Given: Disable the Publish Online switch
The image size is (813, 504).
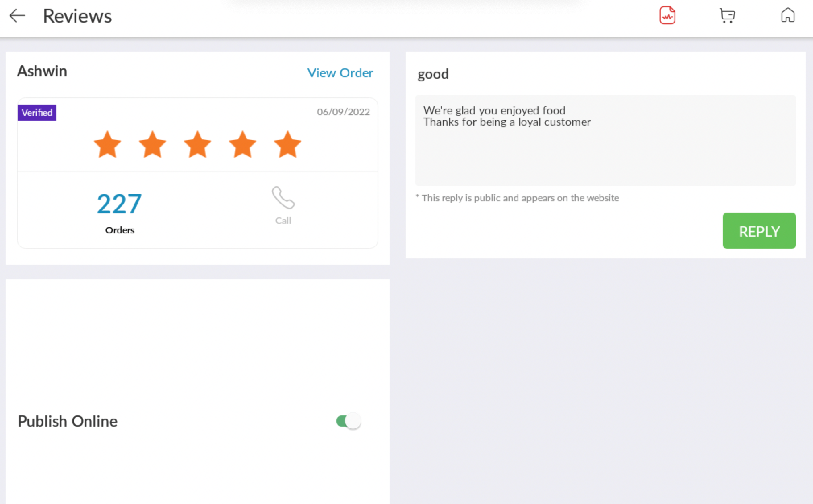Looking at the screenshot, I should [349, 421].
